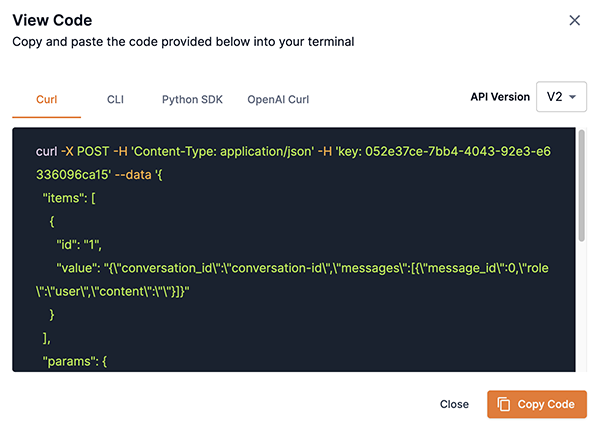The height and width of the screenshot is (429, 600).
Task: Open the CLI tab
Action: click(116, 100)
